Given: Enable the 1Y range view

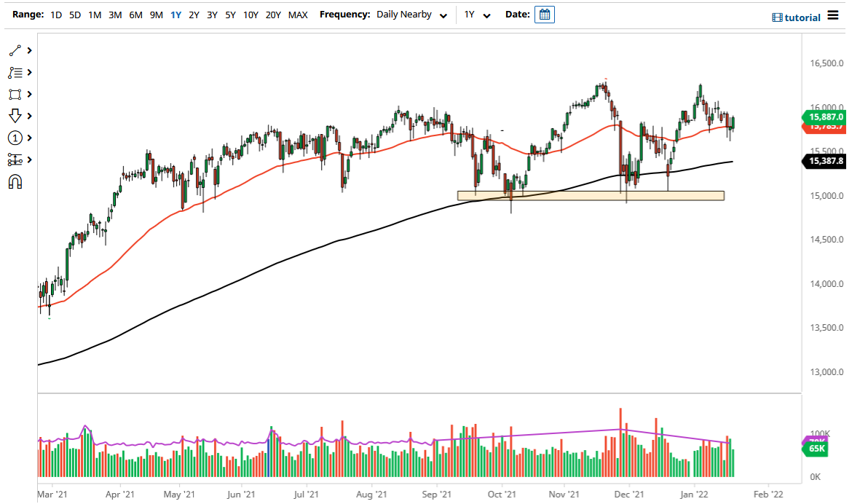Looking at the screenshot, I should tap(175, 14).
